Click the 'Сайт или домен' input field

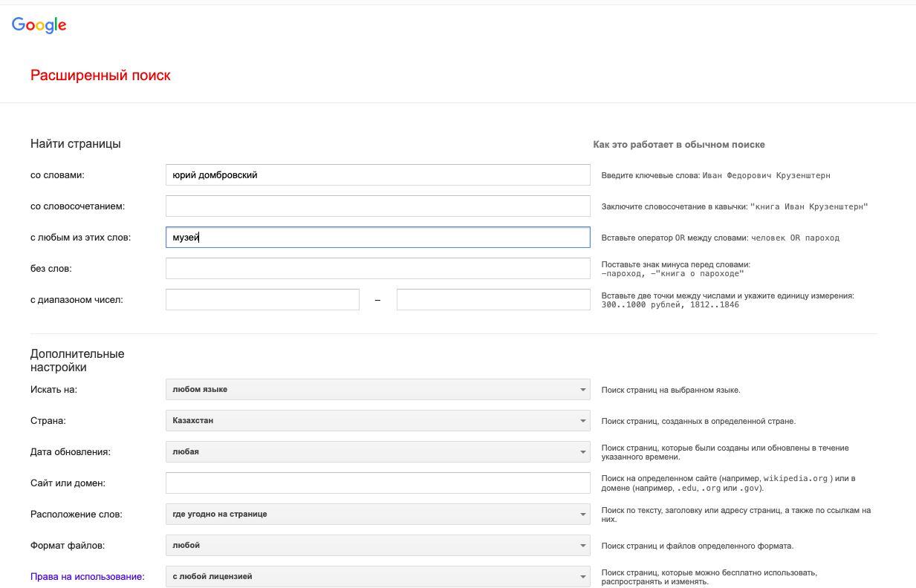click(x=377, y=483)
